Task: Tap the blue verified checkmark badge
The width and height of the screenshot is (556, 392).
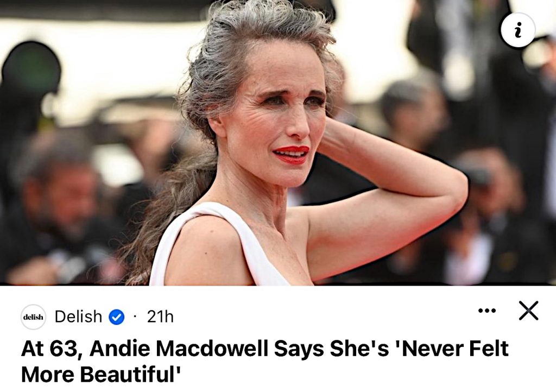Action: 116,317
